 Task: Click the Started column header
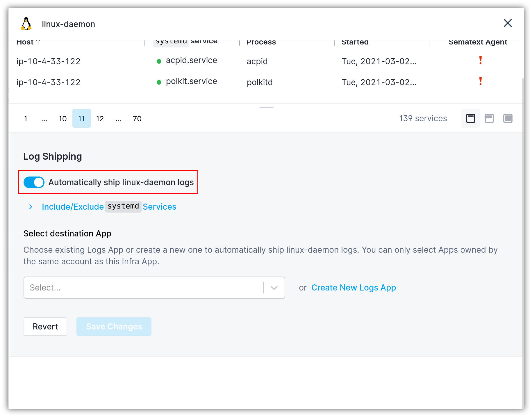point(355,42)
